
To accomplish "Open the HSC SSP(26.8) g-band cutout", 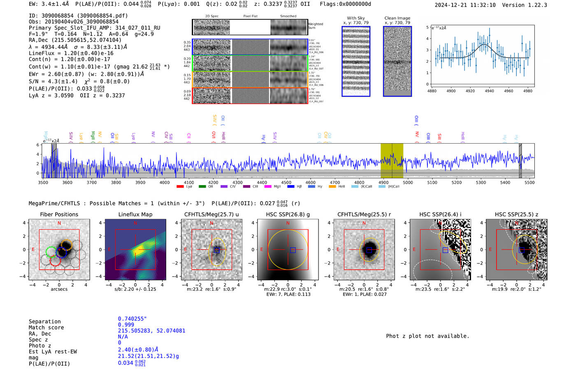I will tap(288, 250).
